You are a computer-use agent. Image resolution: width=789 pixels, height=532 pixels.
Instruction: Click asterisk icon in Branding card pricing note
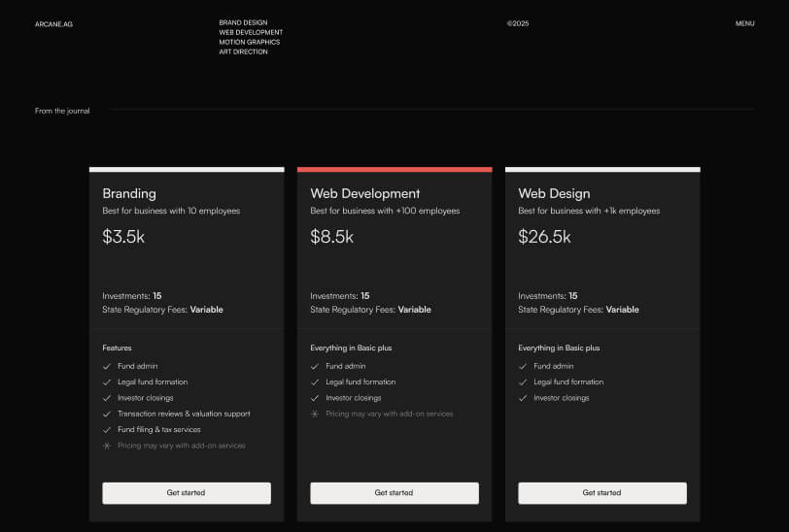(107, 446)
